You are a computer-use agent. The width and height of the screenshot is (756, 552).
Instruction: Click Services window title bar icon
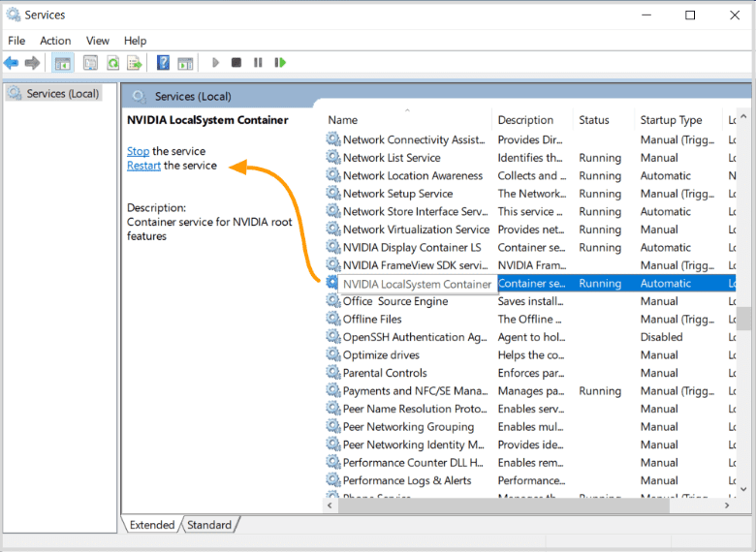(x=13, y=15)
